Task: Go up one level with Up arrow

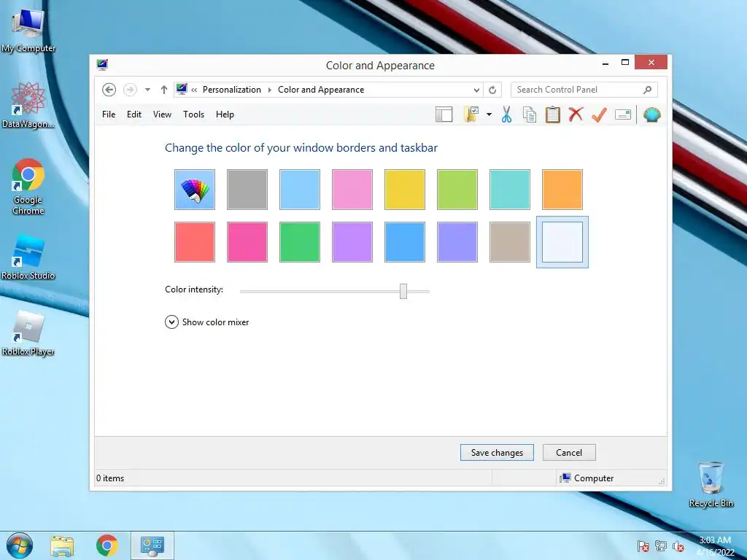Action: (164, 90)
